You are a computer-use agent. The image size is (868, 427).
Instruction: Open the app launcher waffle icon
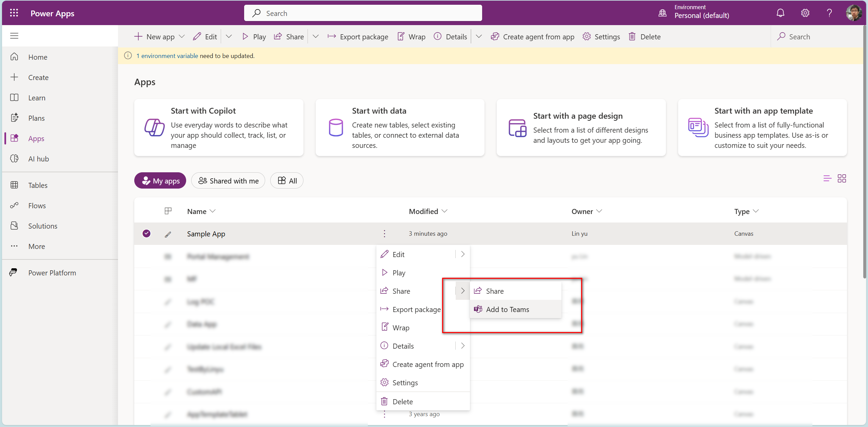click(14, 13)
